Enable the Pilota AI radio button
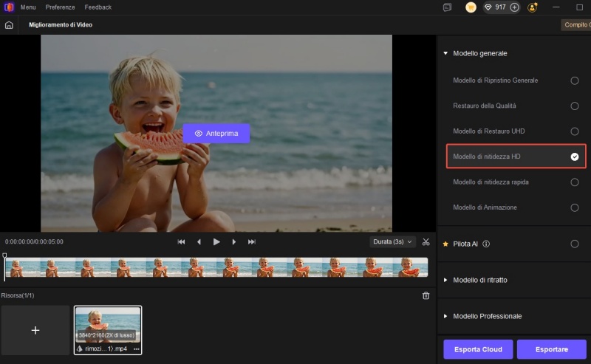 click(574, 244)
